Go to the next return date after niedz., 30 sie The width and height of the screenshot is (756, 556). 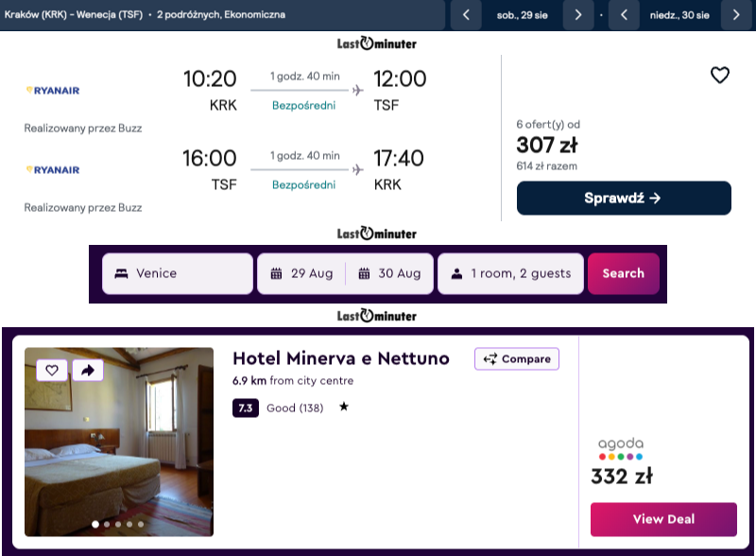[x=736, y=15]
